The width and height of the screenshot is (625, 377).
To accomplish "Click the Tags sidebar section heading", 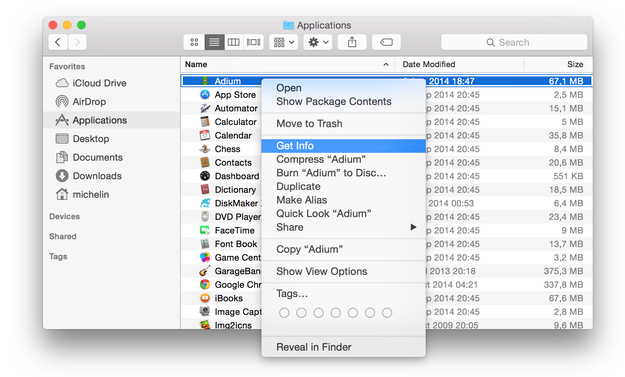I will coord(58,256).
